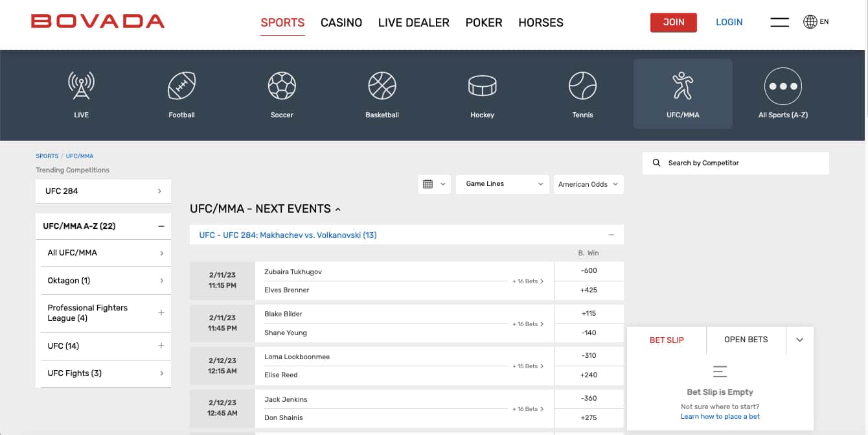Click the Loma Lookboonmee fighter name
The width and height of the screenshot is (868, 435).
[297, 357]
